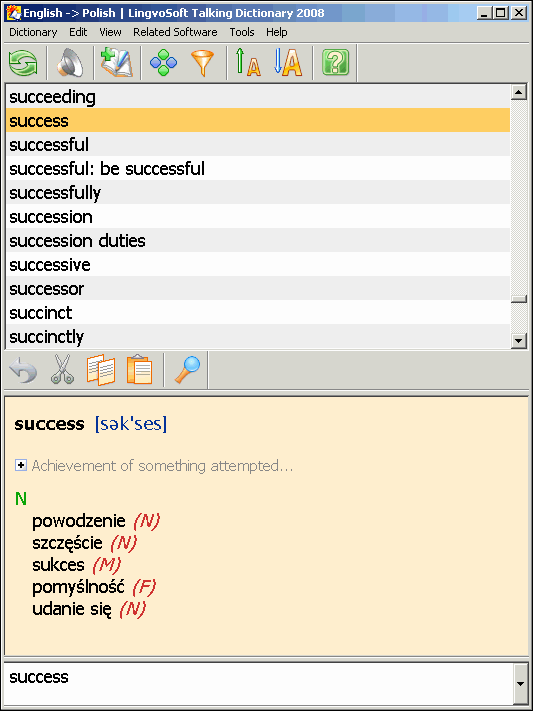
Task: Click the speaker icon to pronounce word
Action: (70, 63)
